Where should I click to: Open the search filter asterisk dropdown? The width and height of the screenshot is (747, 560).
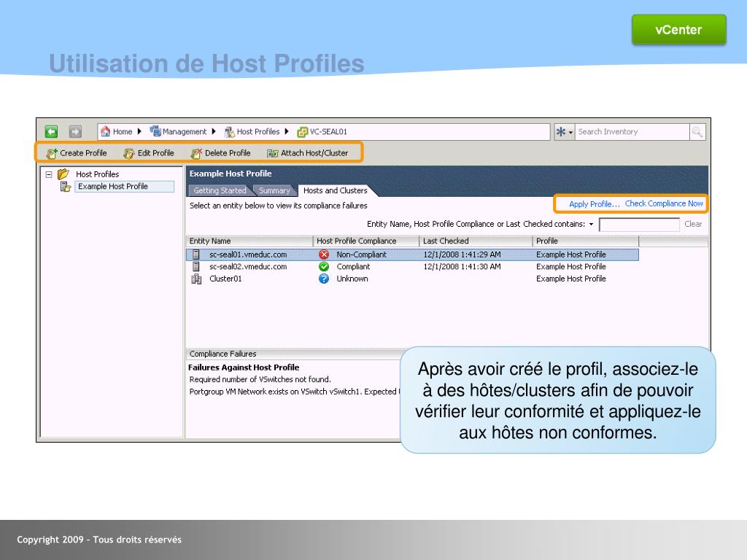tap(565, 132)
